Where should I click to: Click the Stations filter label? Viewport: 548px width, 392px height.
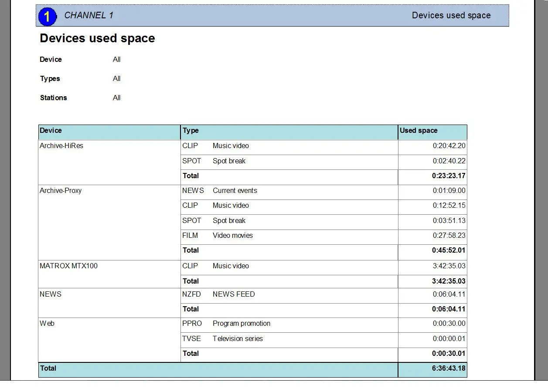pyautogui.click(x=54, y=98)
